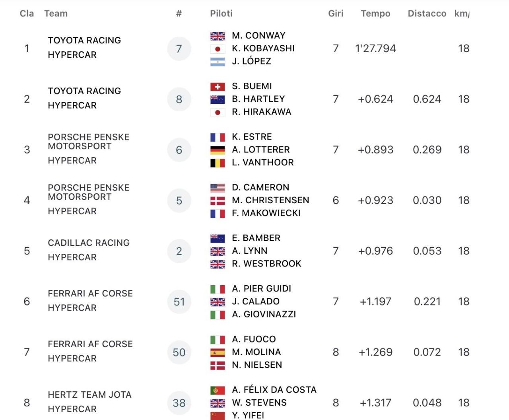Image resolution: width=509 pixels, height=420 pixels.
Task: Click the Danish flag next to M. Christensen
Action: pos(218,201)
